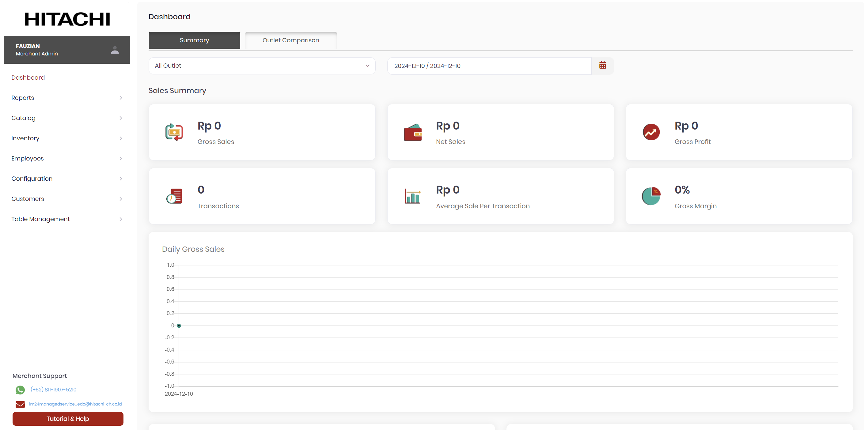Open the merchant support phone number link
This screenshot has height=430, width=868.
(53, 390)
